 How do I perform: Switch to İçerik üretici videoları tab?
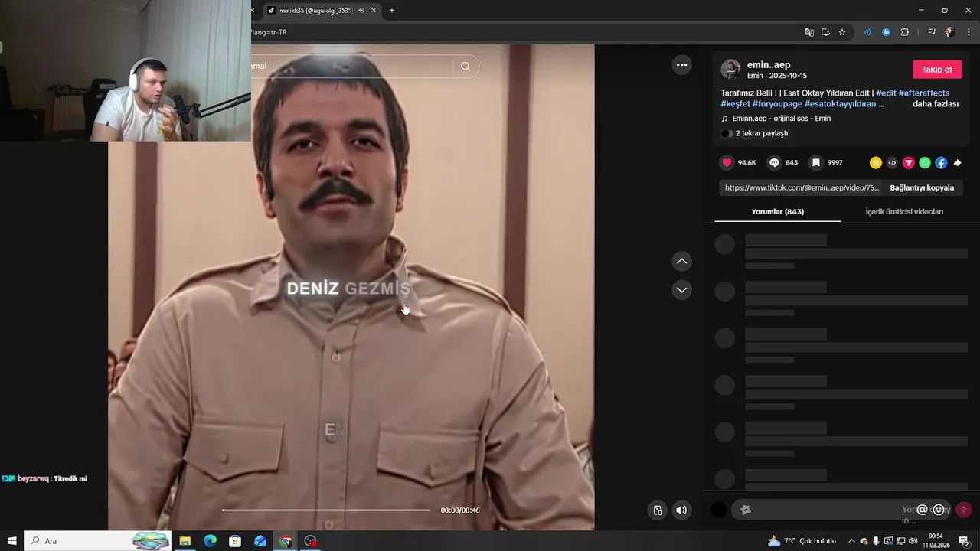(904, 212)
